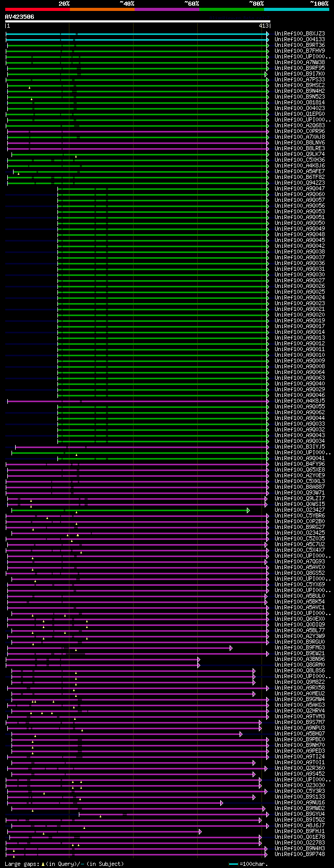Image resolution: width=334 pixels, height=868 pixels.
Task: Select the UniRef100_A2Q683 label
Action: [300, 125]
